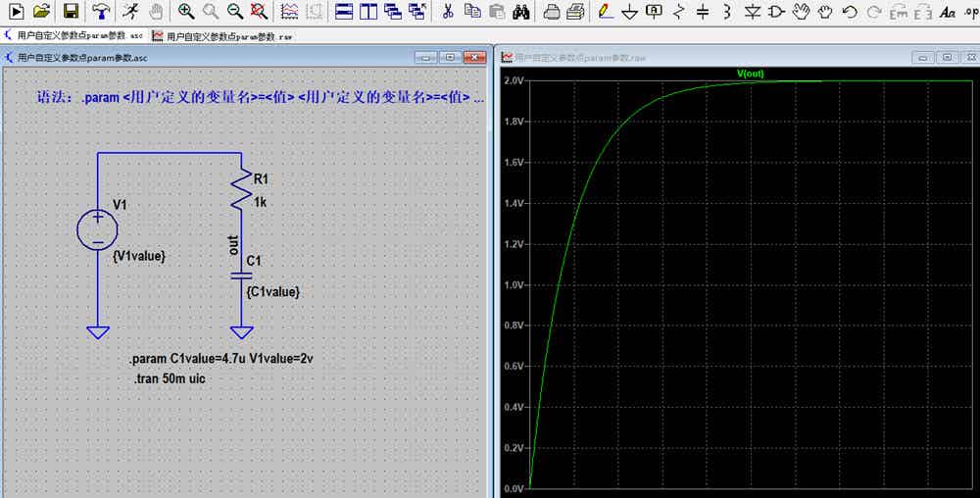Select the inductor component tool
Image resolution: width=980 pixels, height=498 pixels.
coord(727,11)
